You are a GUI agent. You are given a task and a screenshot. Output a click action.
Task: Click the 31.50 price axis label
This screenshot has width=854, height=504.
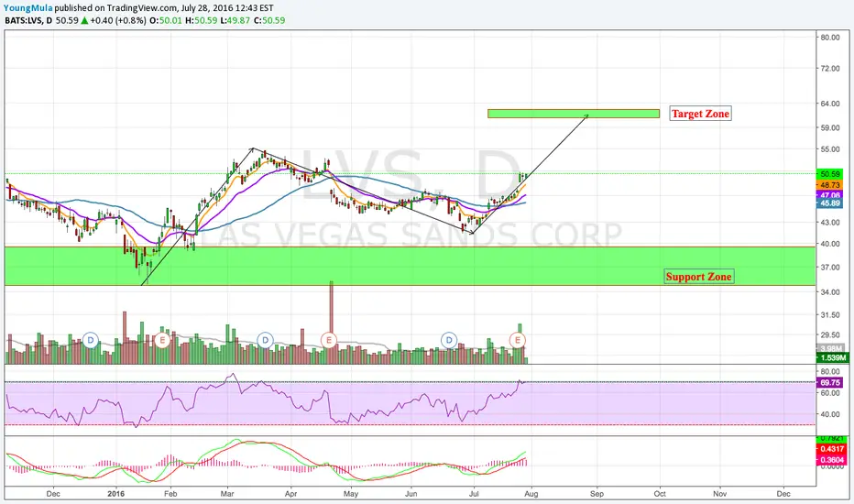pyautogui.click(x=830, y=315)
